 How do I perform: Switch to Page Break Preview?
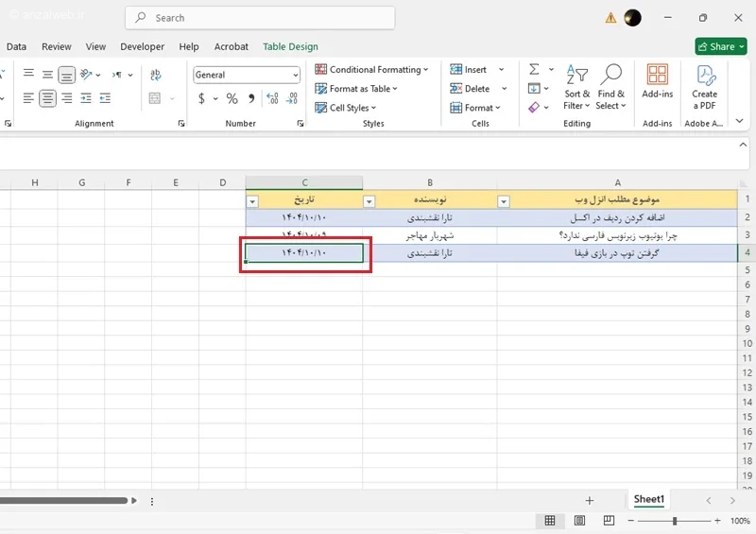[x=609, y=521]
